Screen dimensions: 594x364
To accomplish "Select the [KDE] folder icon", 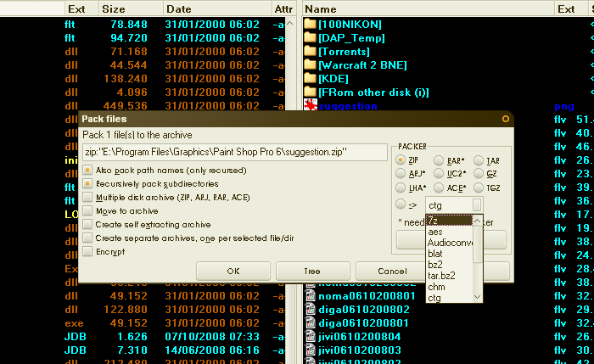I will coord(310,79).
